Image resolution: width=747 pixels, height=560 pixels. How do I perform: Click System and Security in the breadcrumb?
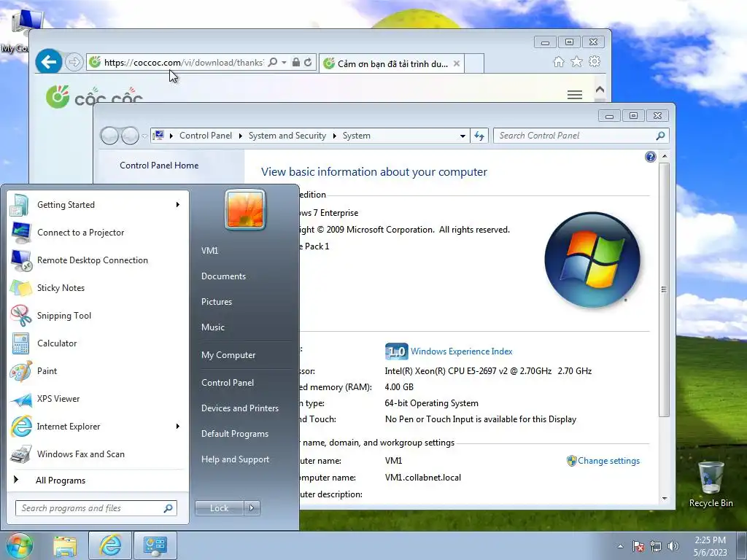[287, 136]
